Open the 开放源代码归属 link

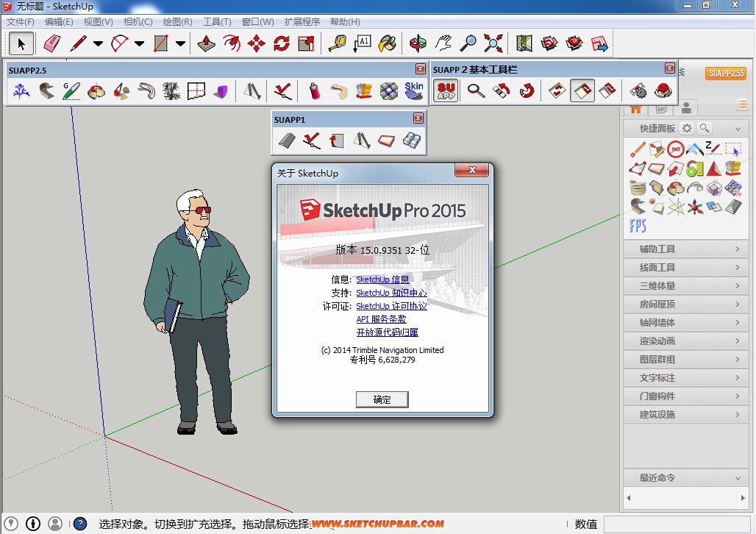point(387,332)
